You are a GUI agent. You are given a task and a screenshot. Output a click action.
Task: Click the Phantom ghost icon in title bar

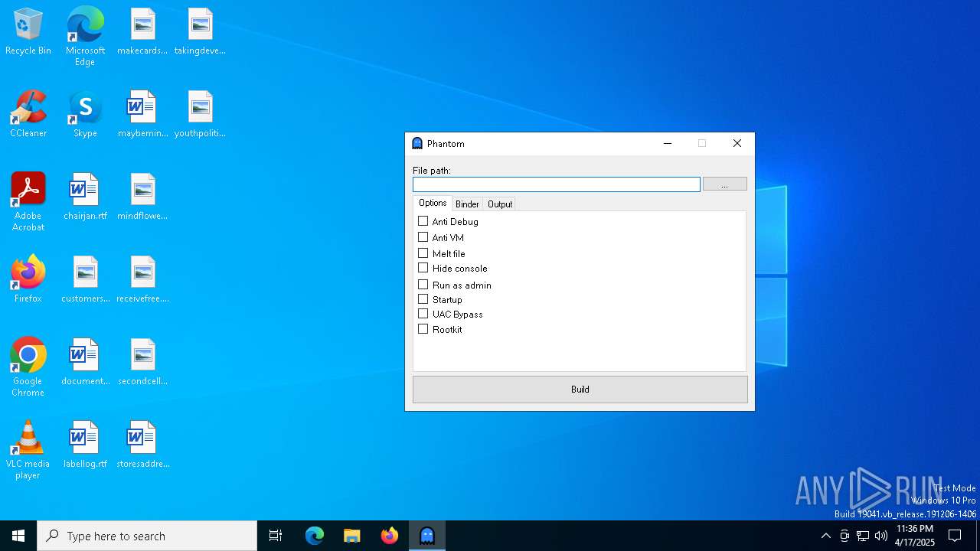(x=417, y=143)
